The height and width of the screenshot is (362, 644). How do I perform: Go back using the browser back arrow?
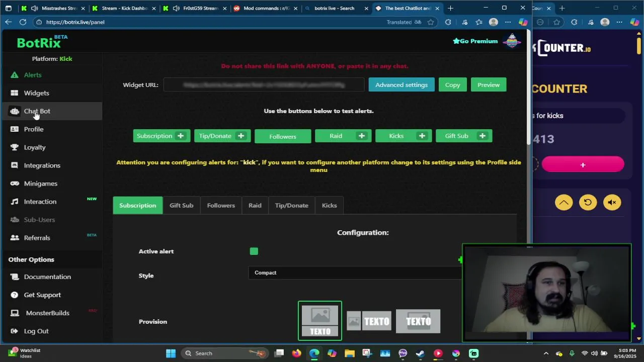8,22
